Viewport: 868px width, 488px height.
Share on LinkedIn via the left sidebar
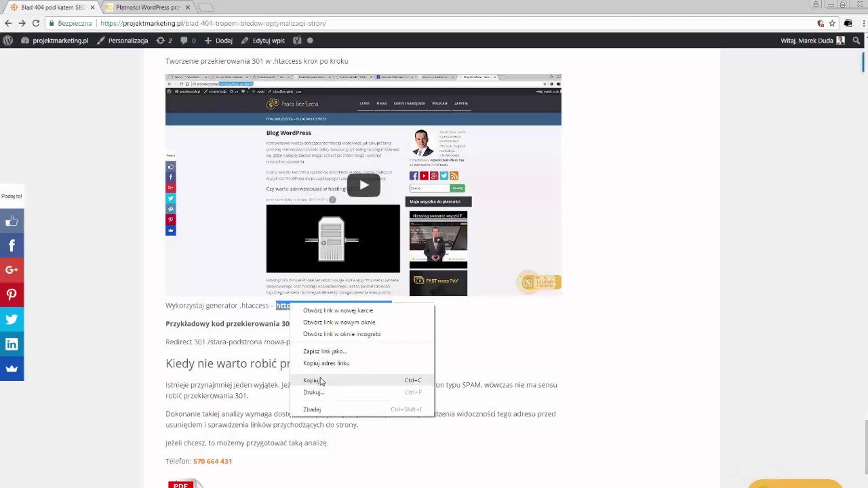[12, 344]
